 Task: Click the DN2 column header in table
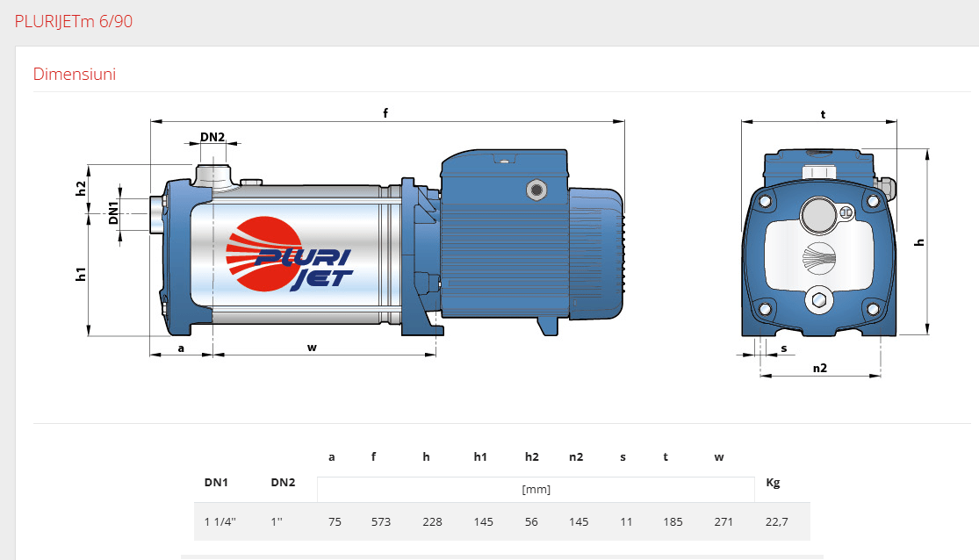283,482
